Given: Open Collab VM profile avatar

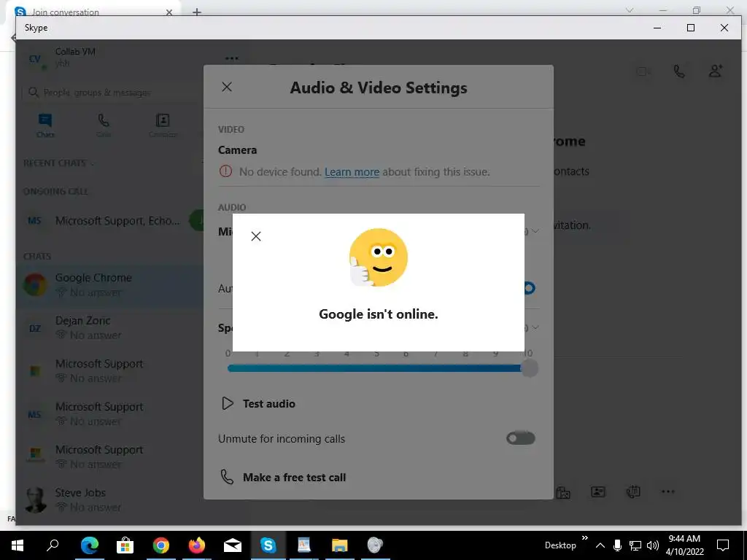Looking at the screenshot, I should click(35, 59).
